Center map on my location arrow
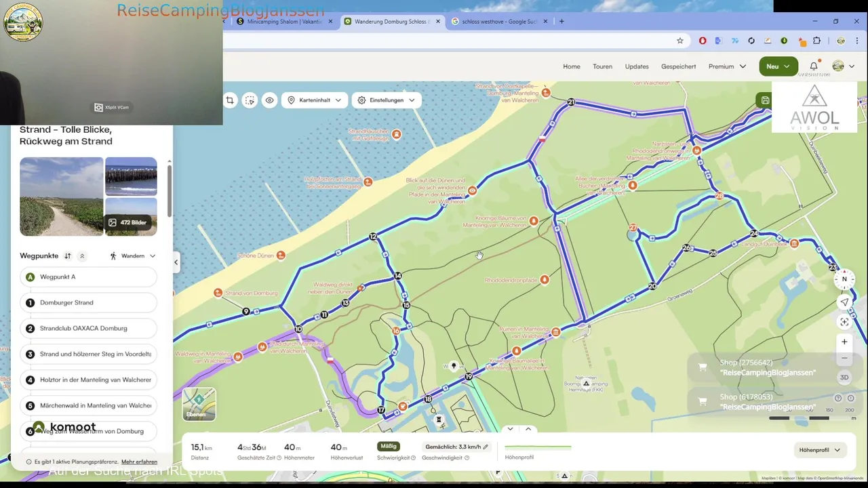 pos(844,302)
